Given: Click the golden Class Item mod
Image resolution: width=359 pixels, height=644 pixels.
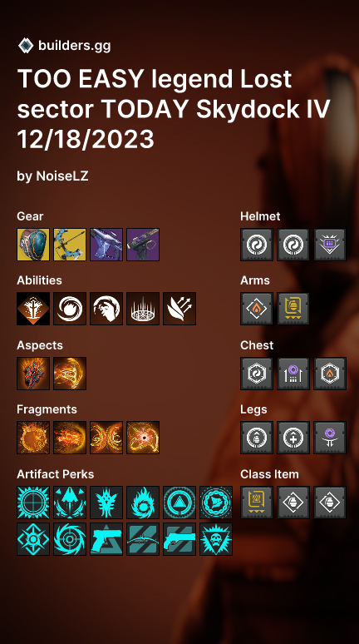Looking at the screenshot, I should point(257,503).
